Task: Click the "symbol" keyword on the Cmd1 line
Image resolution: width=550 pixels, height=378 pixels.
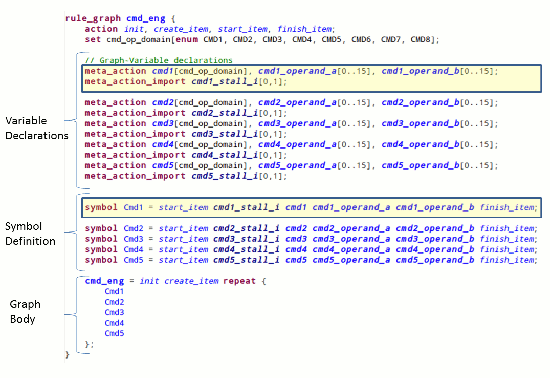Action: tap(101, 207)
